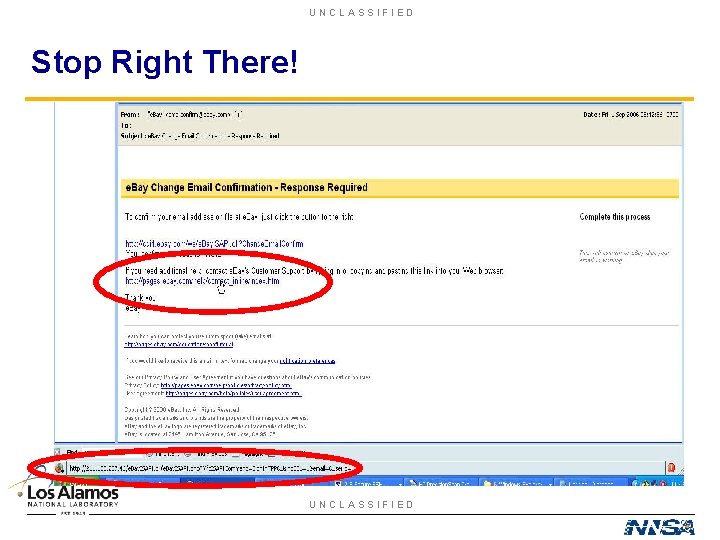Click the eBay ChangeEmailConfirm link in the email
720x540 pixels.
click(214, 244)
